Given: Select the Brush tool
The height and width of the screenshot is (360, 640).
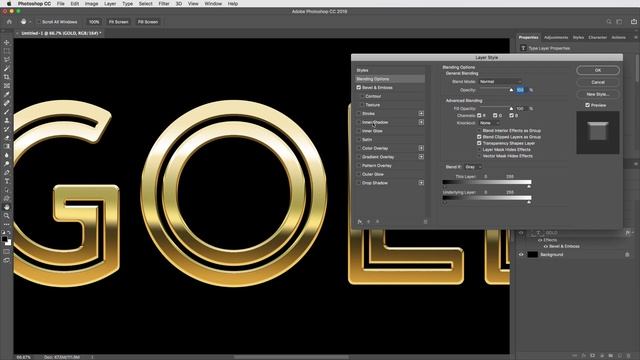Looking at the screenshot, I should click(7, 111).
